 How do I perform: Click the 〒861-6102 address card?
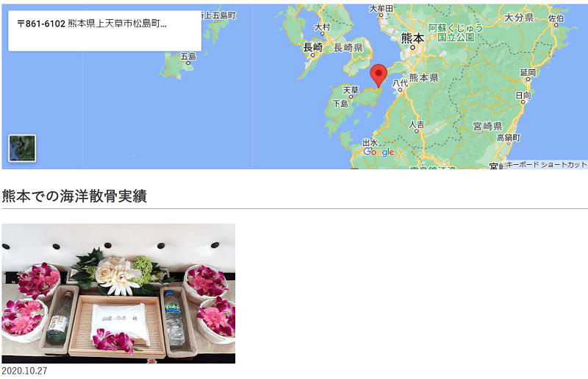104,31
